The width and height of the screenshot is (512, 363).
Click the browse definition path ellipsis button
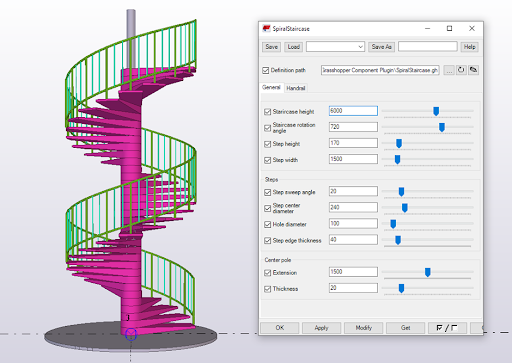[449, 70]
